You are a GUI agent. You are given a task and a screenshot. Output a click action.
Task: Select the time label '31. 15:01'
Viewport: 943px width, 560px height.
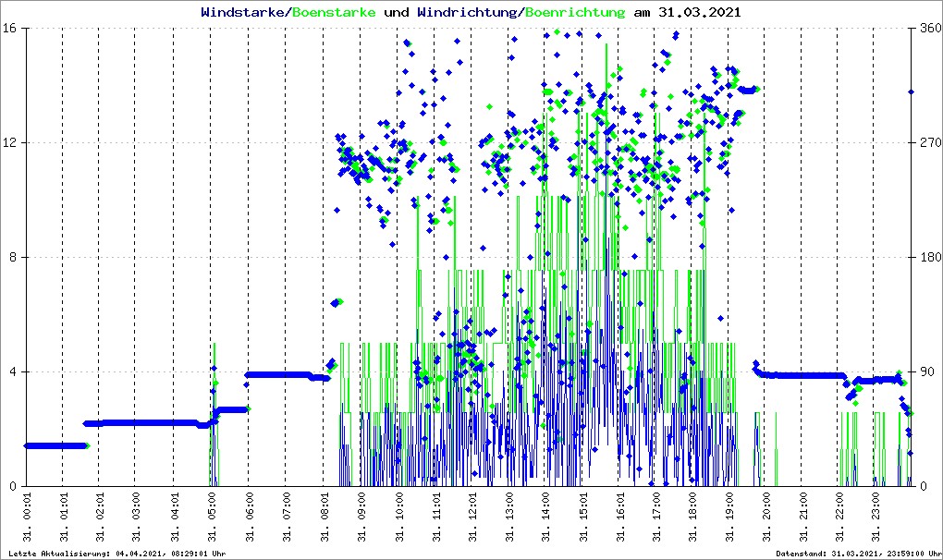point(582,517)
